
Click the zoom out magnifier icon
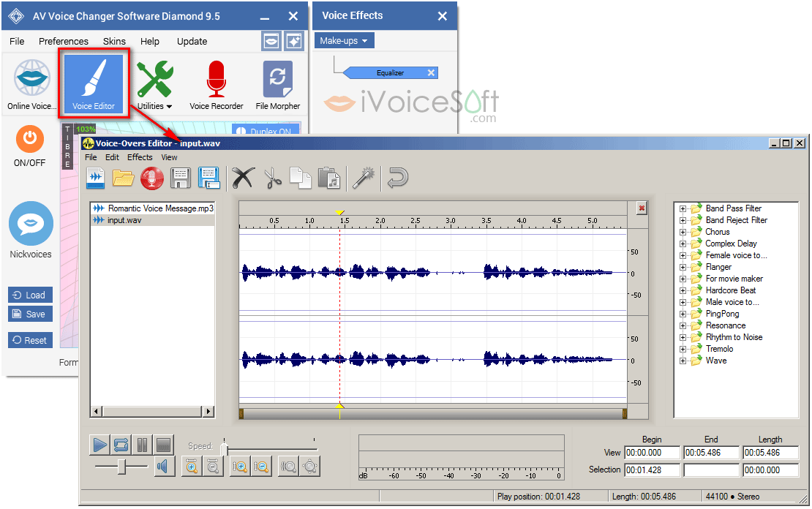212,467
